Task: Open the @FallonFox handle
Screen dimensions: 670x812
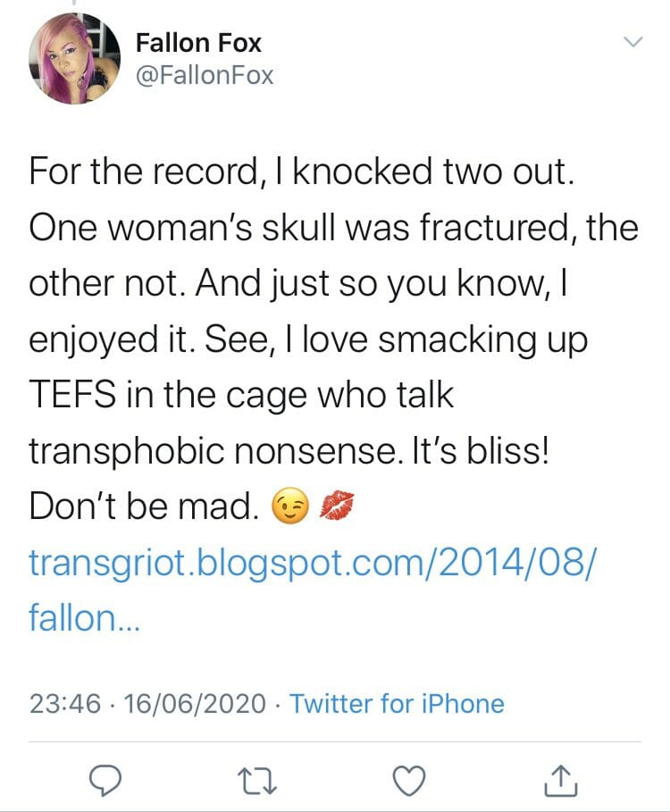Action: point(204,76)
